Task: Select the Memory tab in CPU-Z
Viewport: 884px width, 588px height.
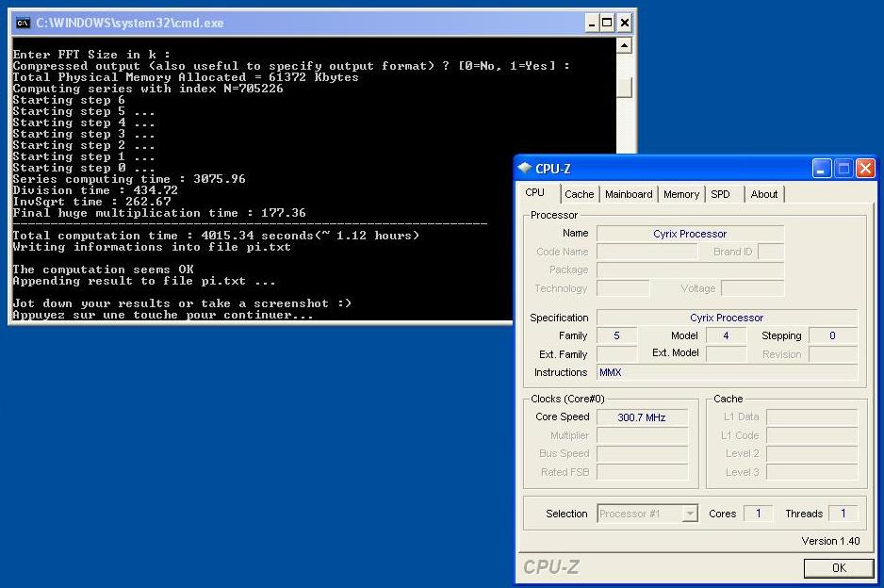Action: [x=681, y=194]
